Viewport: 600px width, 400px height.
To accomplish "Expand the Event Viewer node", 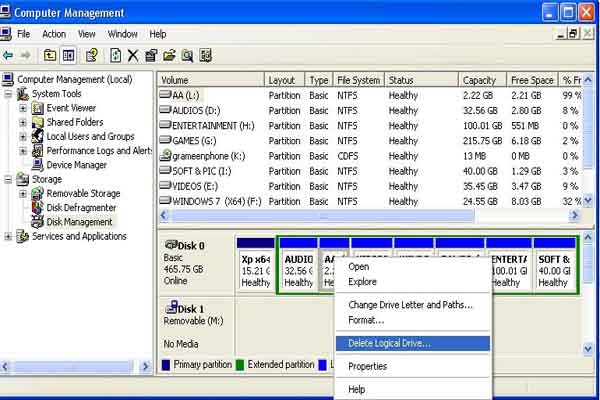I will [x=23, y=108].
